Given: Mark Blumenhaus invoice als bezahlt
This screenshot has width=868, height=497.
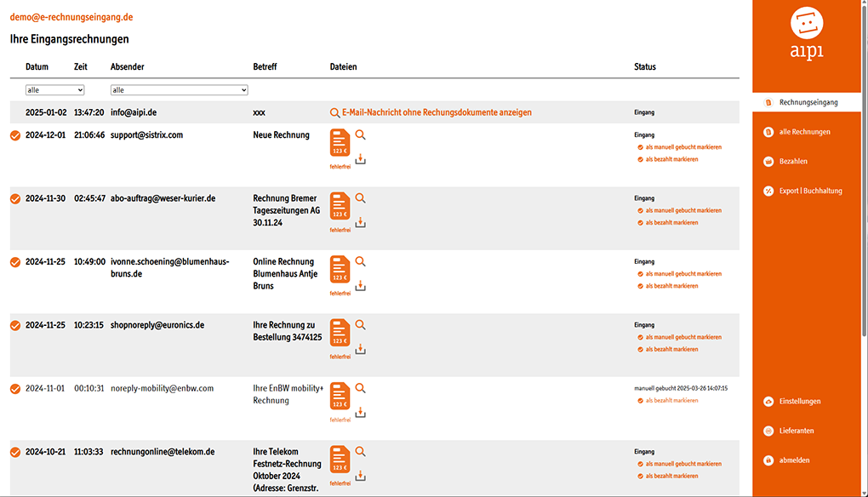Looking at the screenshot, I should 671,286.
